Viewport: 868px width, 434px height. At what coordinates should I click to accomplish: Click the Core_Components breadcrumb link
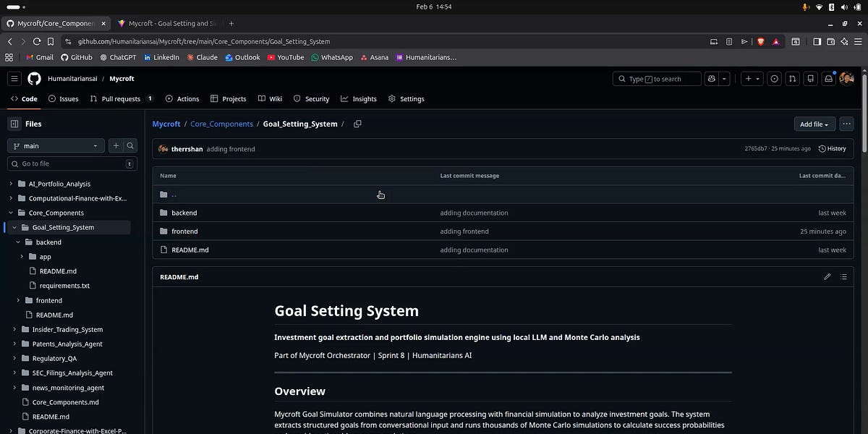point(221,124)
